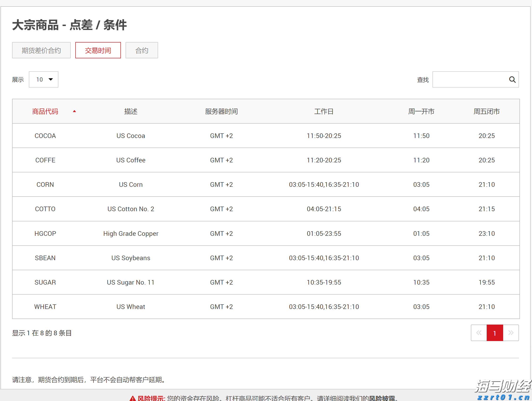This screenshot has width=532, height=401.
Task: Expand the dropdown arrow next to 10
Action: pyautogui.click(x=50, y=79)
